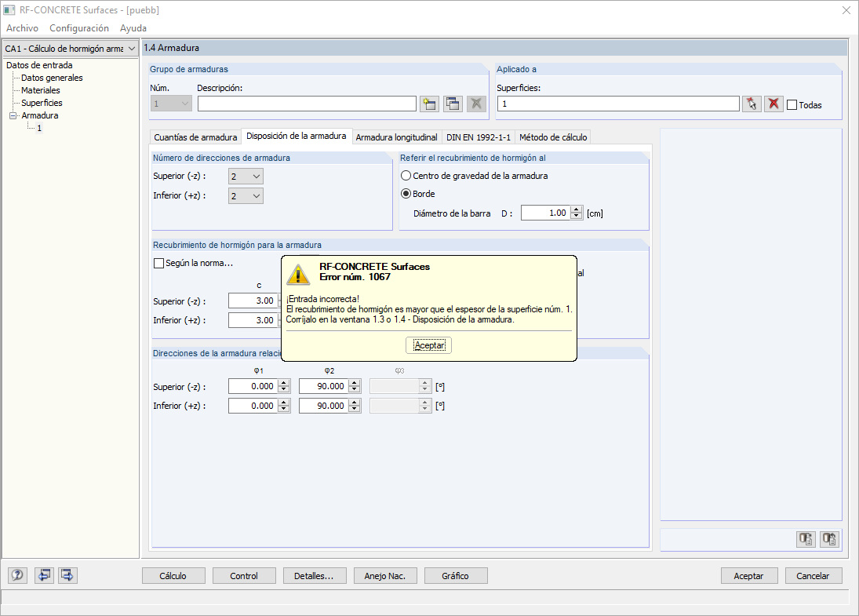The height and width of the screenshot is (616, 859).
Task: Click bar diameter D value field
Action: pos(546,213)
